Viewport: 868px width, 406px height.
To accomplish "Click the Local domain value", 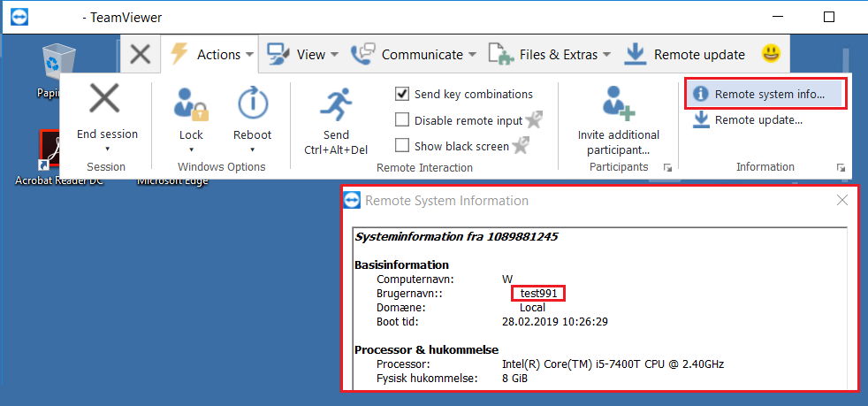I will (x=532, y=308).
